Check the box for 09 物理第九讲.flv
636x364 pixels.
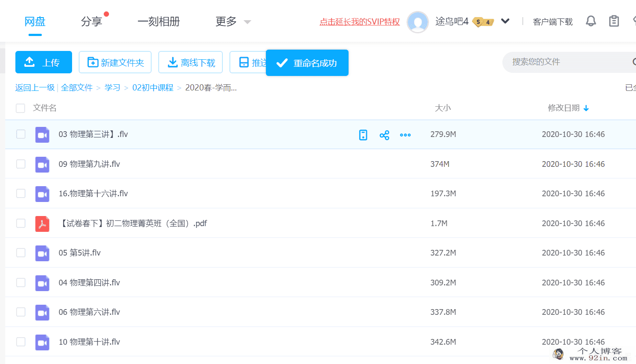pos(21,164)
